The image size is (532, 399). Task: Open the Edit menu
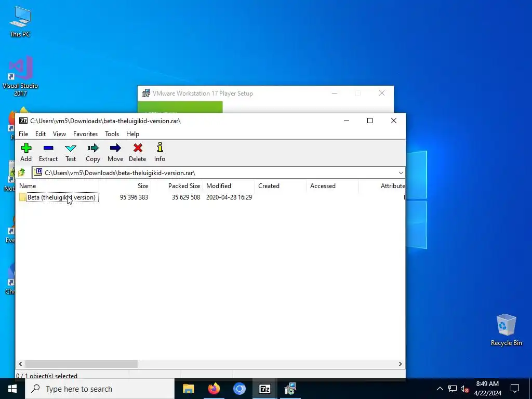click(41, 134)
